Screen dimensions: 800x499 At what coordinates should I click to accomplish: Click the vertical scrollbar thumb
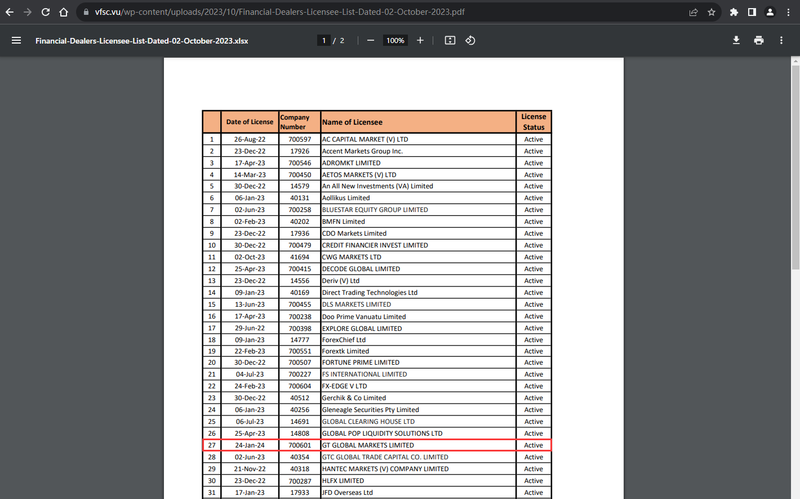click(795, 167)
